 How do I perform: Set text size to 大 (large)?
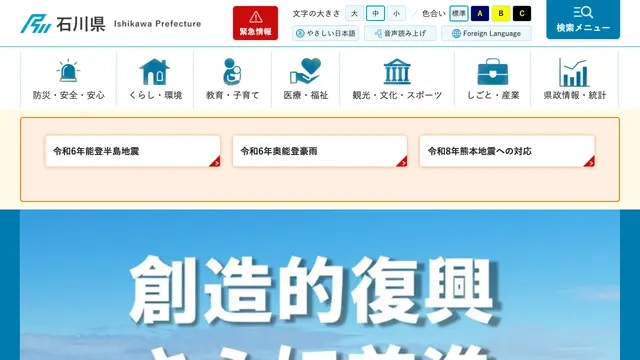pyautogui.click(x=354, y=13)
